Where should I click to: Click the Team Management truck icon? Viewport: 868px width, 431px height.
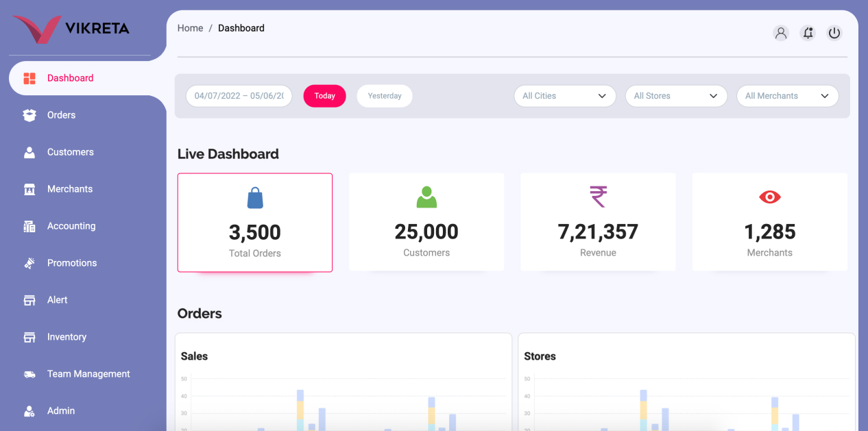[x=29, y=374]
